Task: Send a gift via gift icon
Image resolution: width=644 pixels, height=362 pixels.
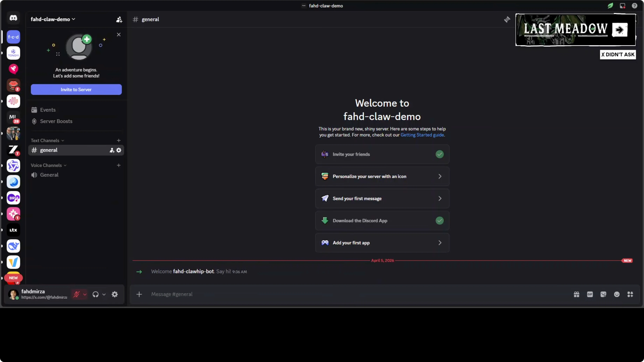Action: tap(576, 294)
